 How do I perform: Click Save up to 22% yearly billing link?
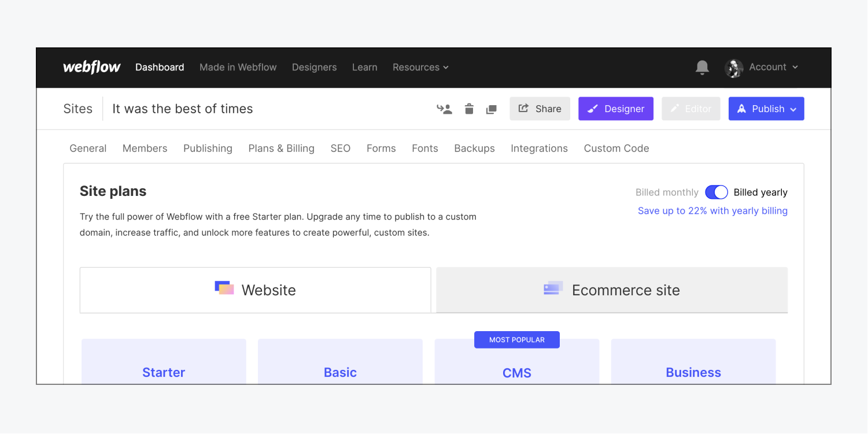(712, 211)
